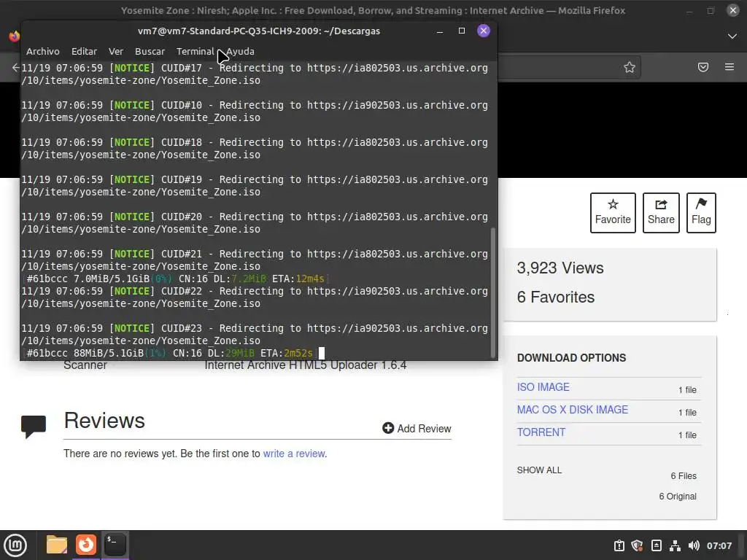Open the Ayuda menu in terminal
The width and height of the screenshot is (747, 560).
pyautogui.click(x=240, y=52)
